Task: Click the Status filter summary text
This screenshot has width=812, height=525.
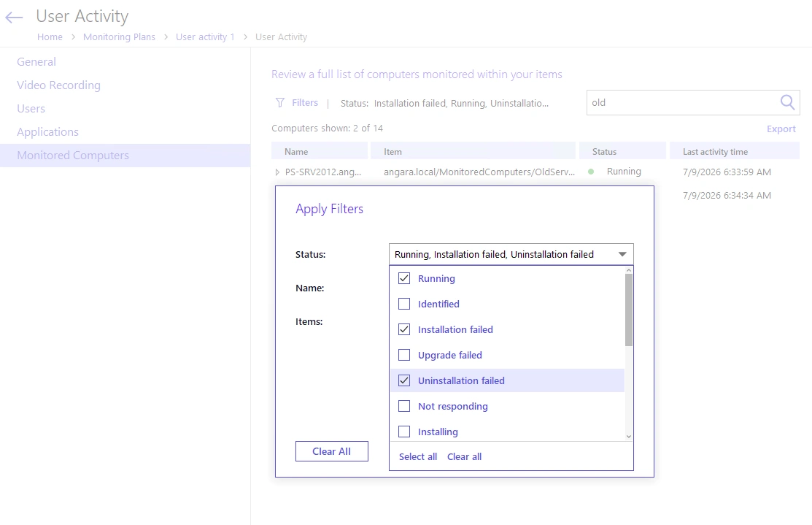Action: click(x=444, y=103)
